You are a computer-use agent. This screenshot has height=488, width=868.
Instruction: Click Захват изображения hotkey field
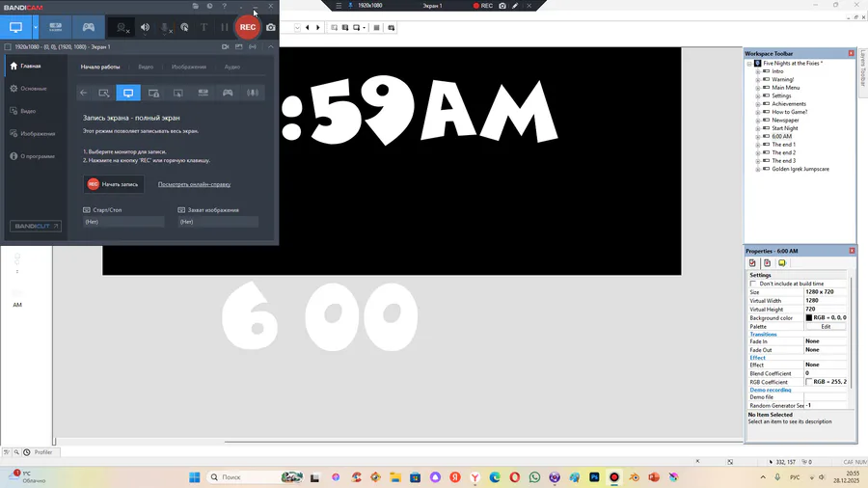tap(218, 222)
